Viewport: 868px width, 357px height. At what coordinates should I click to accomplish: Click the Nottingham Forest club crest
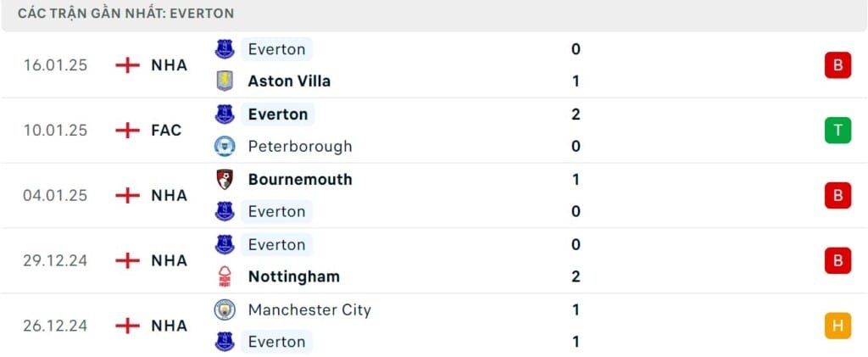pyautogui.click(x=225, y=276)
